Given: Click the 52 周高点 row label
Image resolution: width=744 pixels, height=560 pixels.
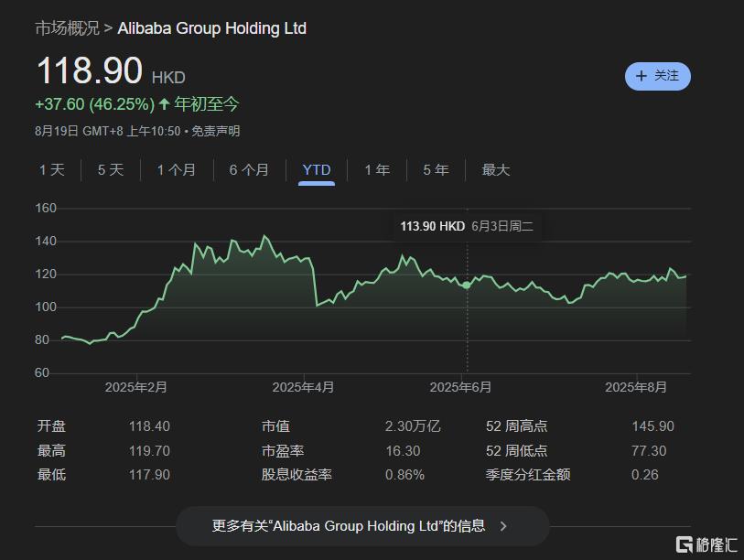Looking at the screenshot, I should pyautogui.click(x=517, y=426).
